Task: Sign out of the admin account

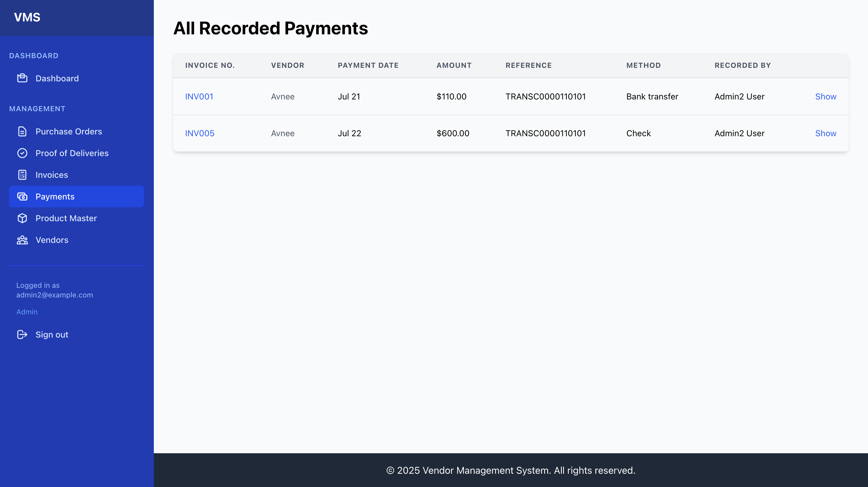Action: click(51, 335)
